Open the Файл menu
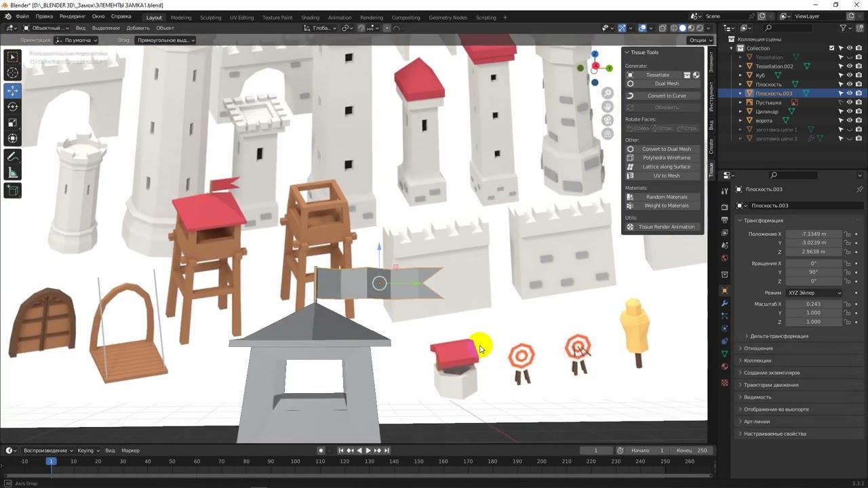 [x=22, y=16]
